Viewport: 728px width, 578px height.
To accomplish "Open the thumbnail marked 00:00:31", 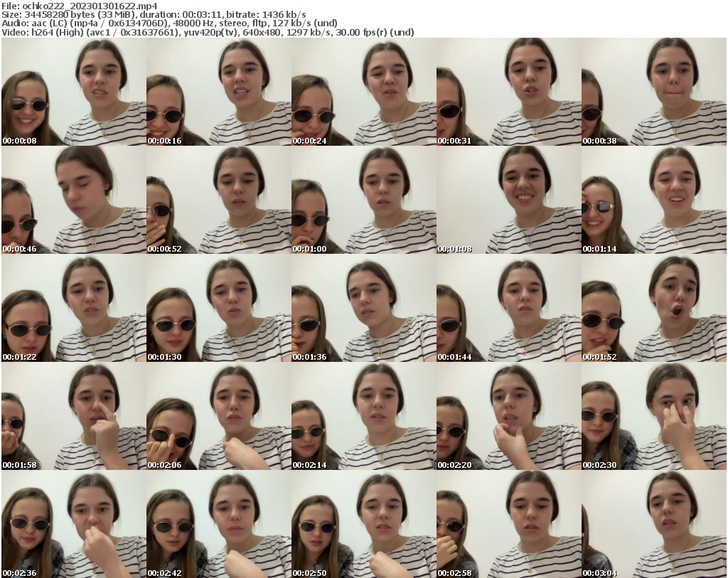I will (x=508, y=92).
